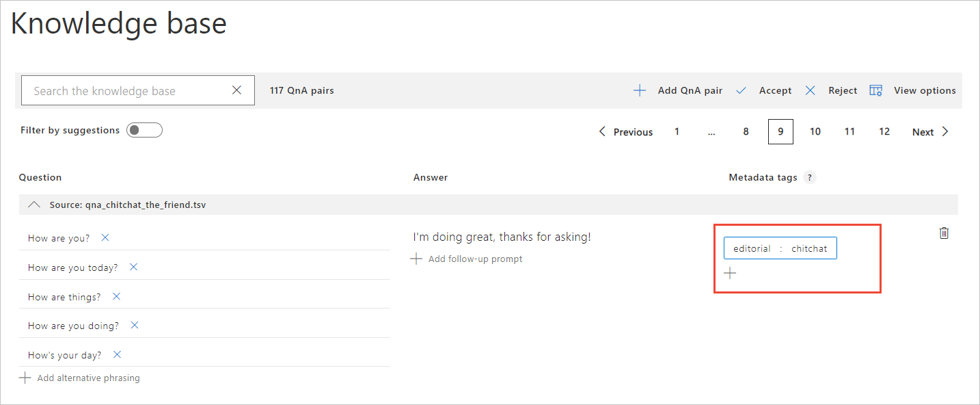Remove the 'How's your day?' question
The height and width of the screenshot is (405, 980).
tap(117, 354)
